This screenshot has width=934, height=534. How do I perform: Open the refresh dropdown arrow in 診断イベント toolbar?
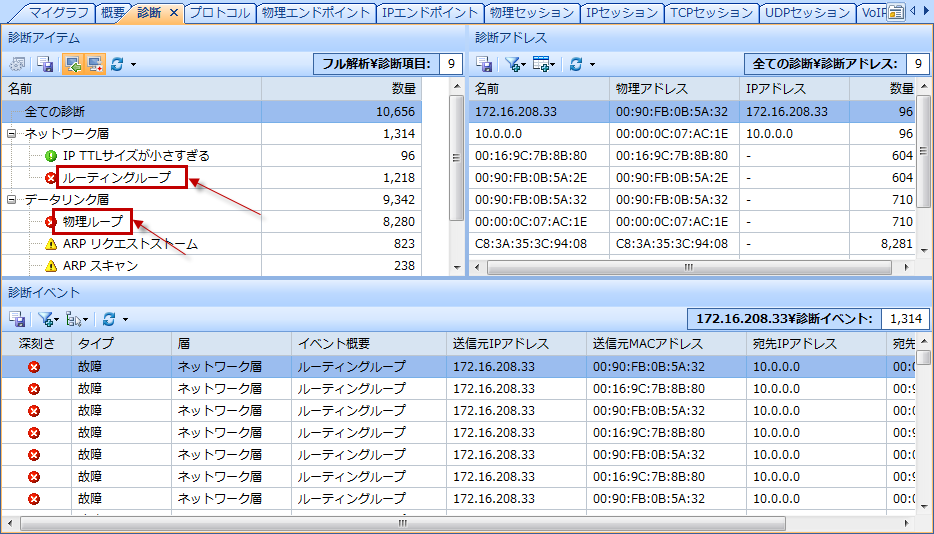(123, 319)
